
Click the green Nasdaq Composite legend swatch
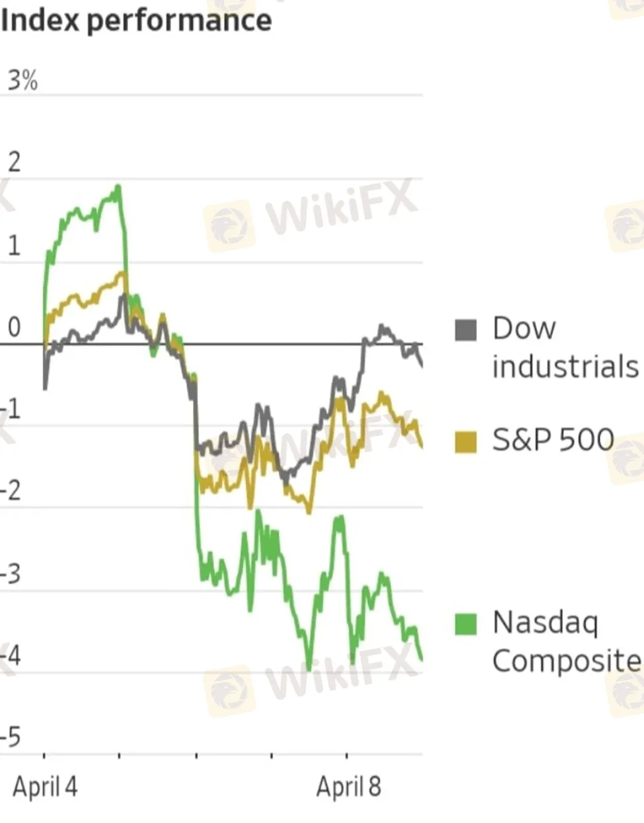(x=466, y=624)
